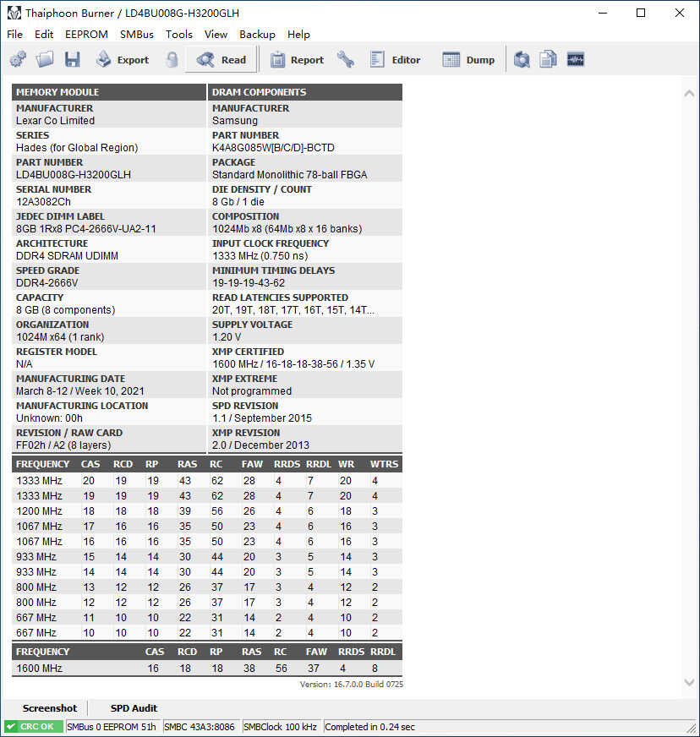This screenshot has width=700, height=737.
Task: Click the copy documents icon in the toolbar
Action: 548,60
